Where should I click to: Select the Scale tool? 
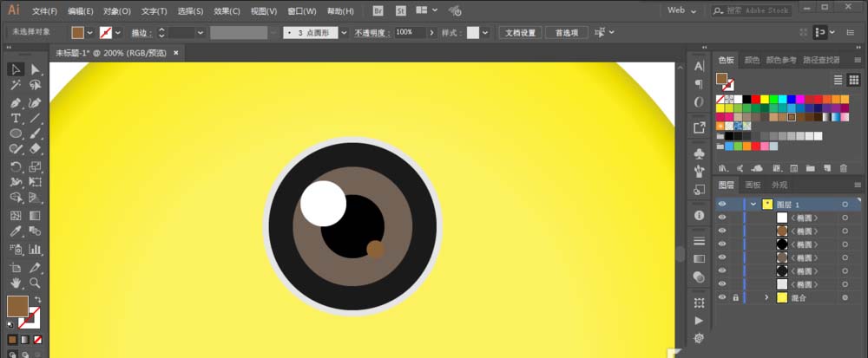(36, 166)
